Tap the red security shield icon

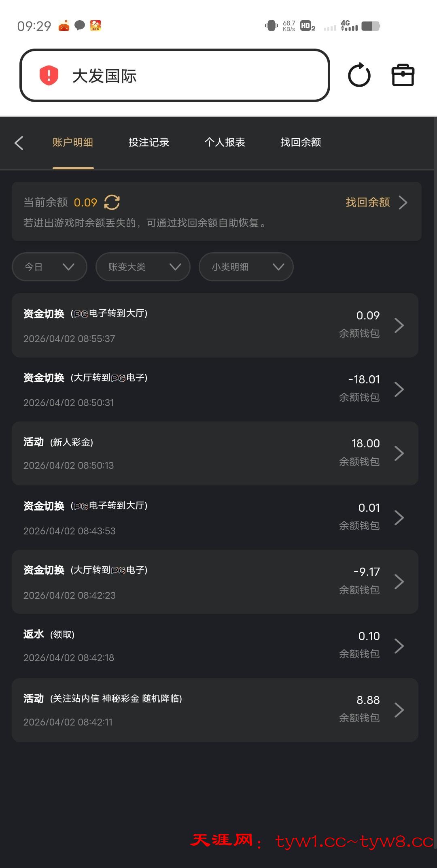(x=49, y=76)
